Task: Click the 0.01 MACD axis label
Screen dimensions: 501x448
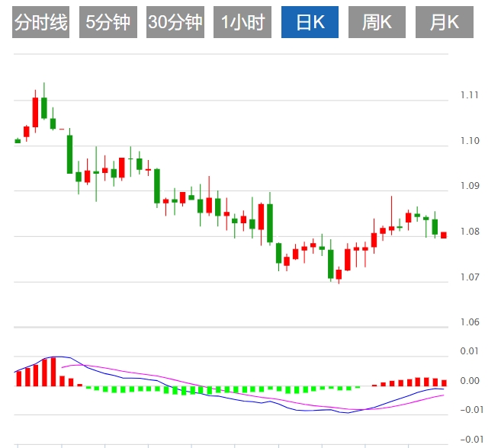Action: pos(469,351)
